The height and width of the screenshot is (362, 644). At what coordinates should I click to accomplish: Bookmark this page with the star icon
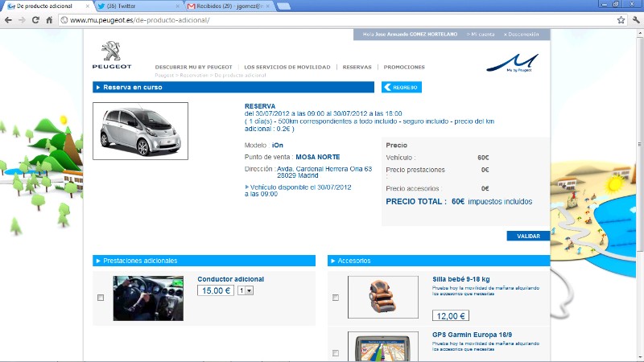pyautogui.click(x=621, y=19)
